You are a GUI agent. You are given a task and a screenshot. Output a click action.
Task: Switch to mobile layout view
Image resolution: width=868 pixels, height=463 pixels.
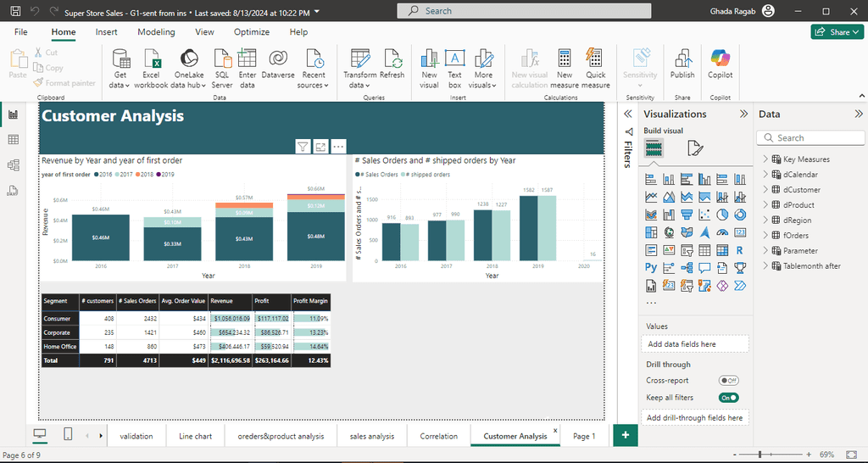[68, 435]
